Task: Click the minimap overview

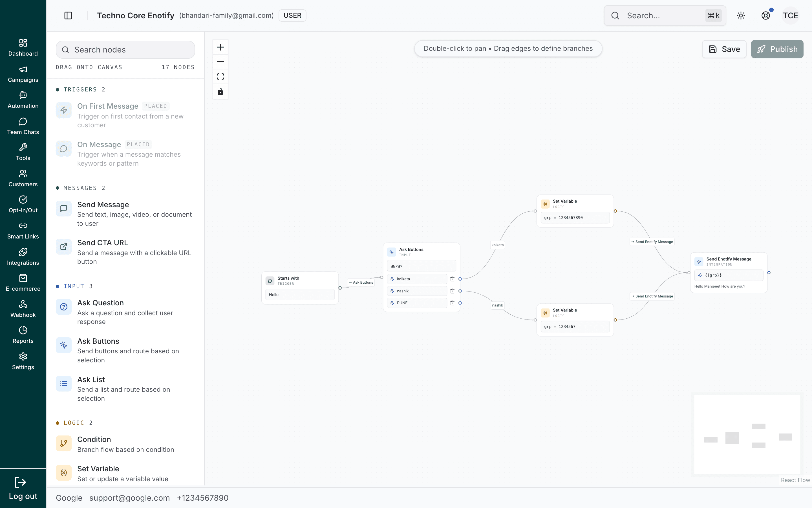Action: pyautogui.click(x=747, y=434)
